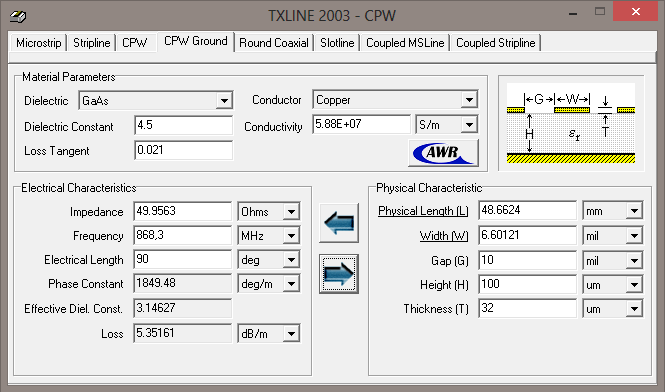
Task: Click the Dielectric Constant field 4.5
Action: (183, 126)
